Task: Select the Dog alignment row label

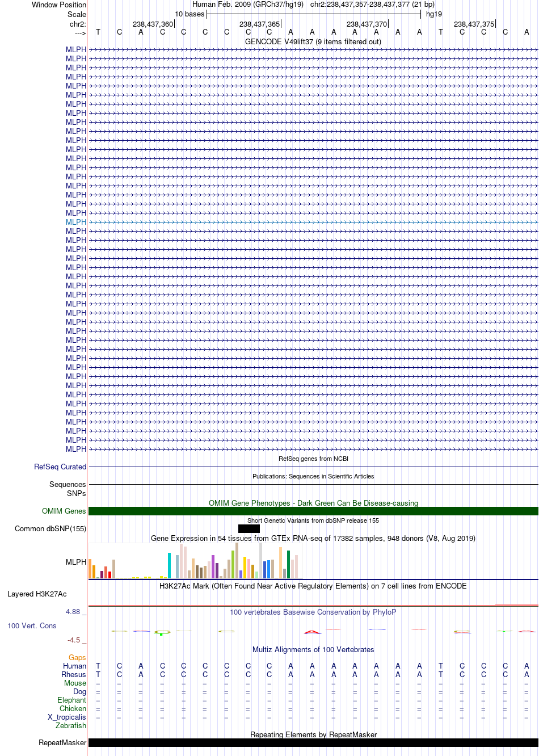Action: click(80, 692)
